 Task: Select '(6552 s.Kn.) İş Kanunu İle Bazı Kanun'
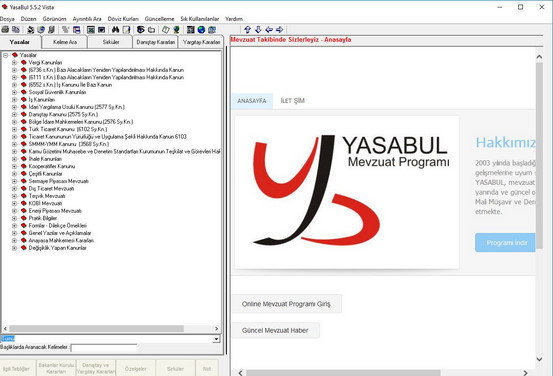(70, 85)
